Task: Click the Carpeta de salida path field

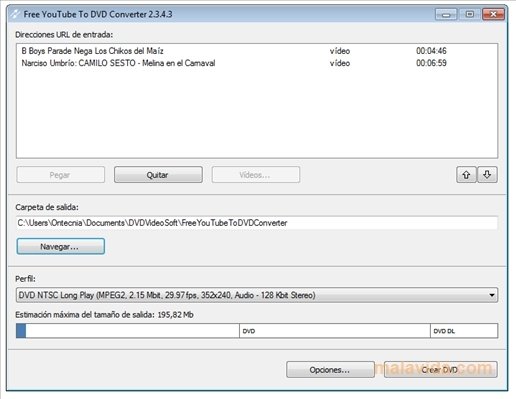Action: [257, 223]
